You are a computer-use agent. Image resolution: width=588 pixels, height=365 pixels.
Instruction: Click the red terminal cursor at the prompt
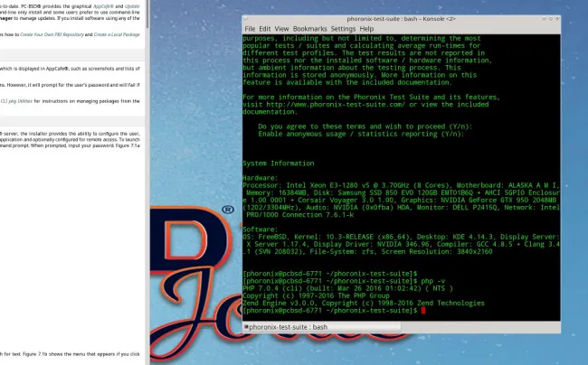pyautogui.click(x=423, y=311)
